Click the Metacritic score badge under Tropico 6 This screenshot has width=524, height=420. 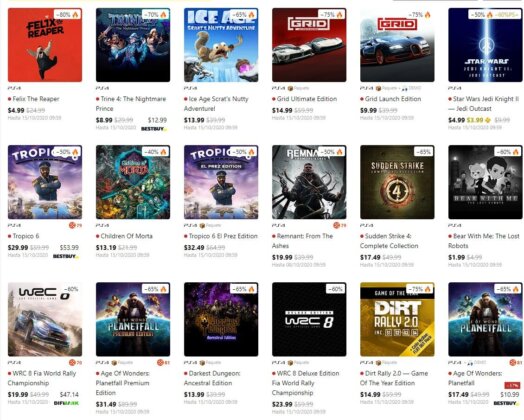75,226
